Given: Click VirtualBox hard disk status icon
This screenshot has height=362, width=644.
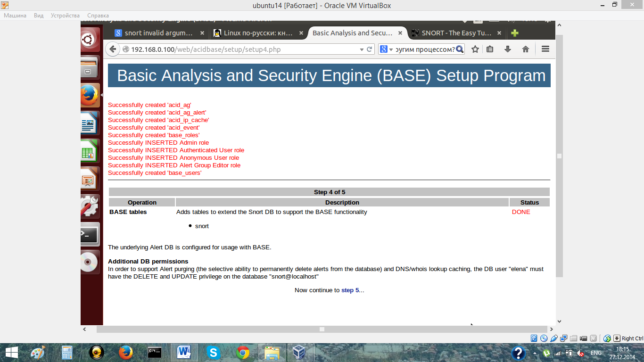Looking at the screenshot, I should pyautogui.click(x=534, y=338).
